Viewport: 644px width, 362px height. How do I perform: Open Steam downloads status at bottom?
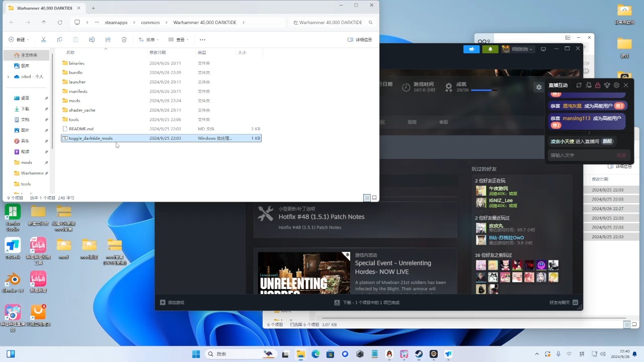(x=367, y=302)
